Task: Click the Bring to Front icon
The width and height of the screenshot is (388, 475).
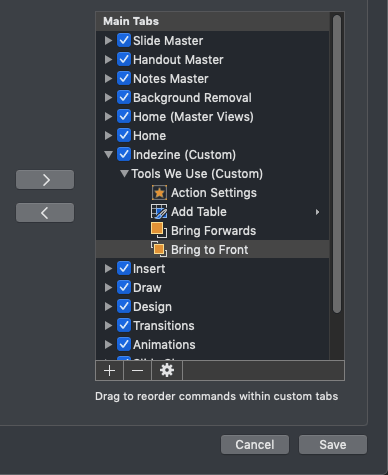Action: click(159, 250)
